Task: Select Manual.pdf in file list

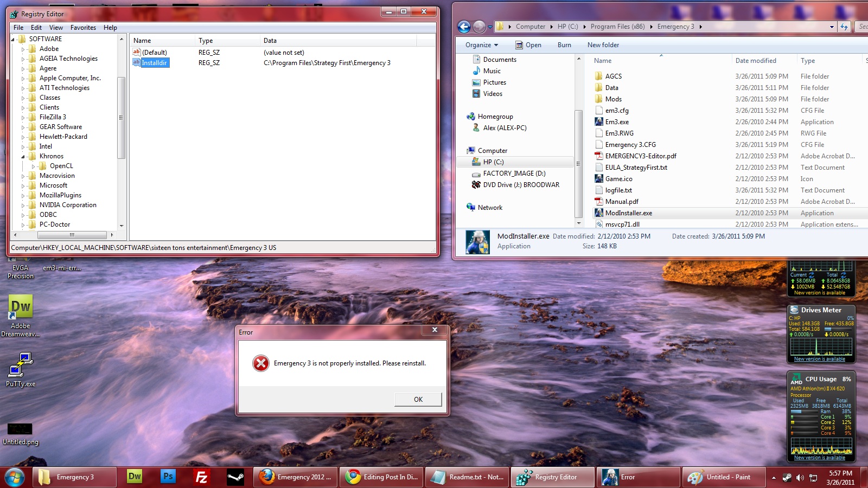Action: (622, 202)
